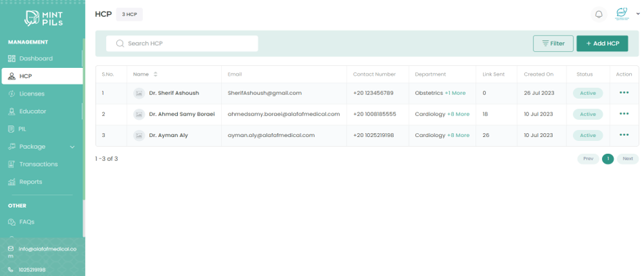This screenshot has height=276, width=644.
Task: Expand +1 More departments for Dr. Sherif Ashoush
Action: pyautogui.click(x=455, y=93)
